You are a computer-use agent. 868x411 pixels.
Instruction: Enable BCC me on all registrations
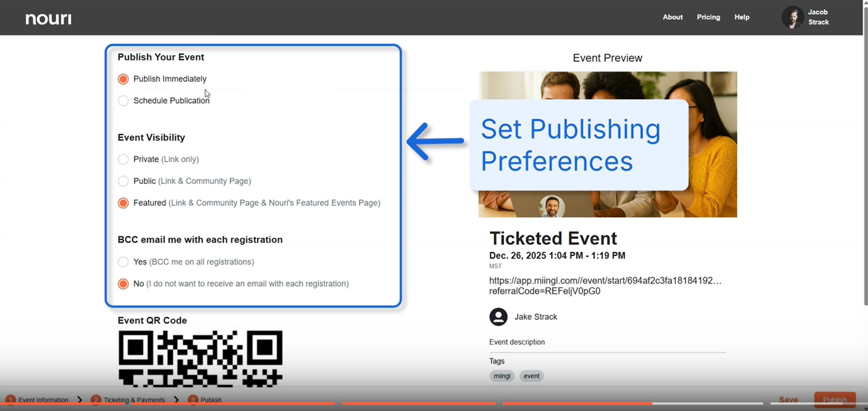pos(123,262)
